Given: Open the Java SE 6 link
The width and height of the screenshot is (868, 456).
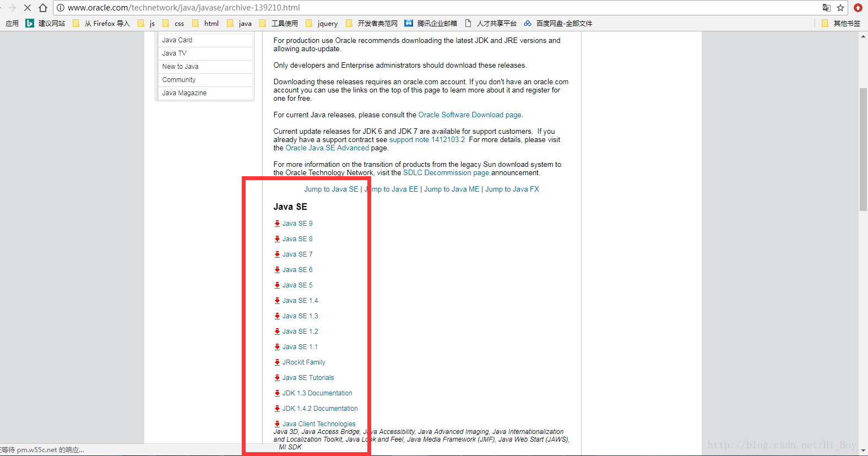Looking at the screenshot, I should [297, 270].
